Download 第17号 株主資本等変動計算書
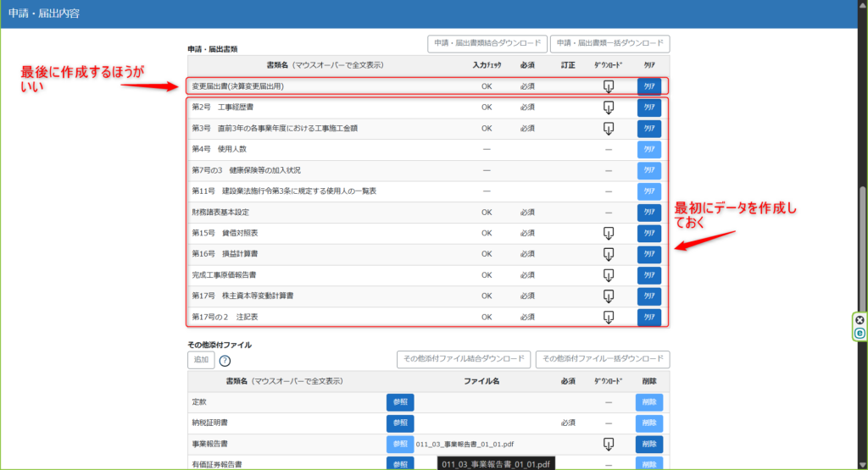 click(x=608, y=296)
